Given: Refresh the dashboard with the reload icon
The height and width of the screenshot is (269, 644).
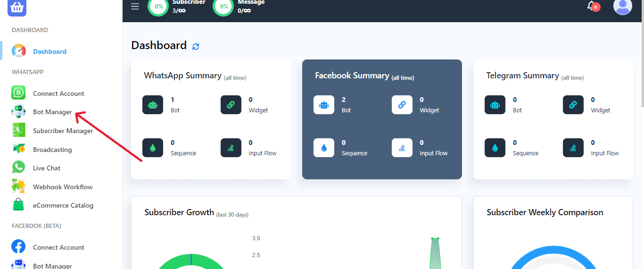Looking at the screenshot, I should tap(196, 46).
